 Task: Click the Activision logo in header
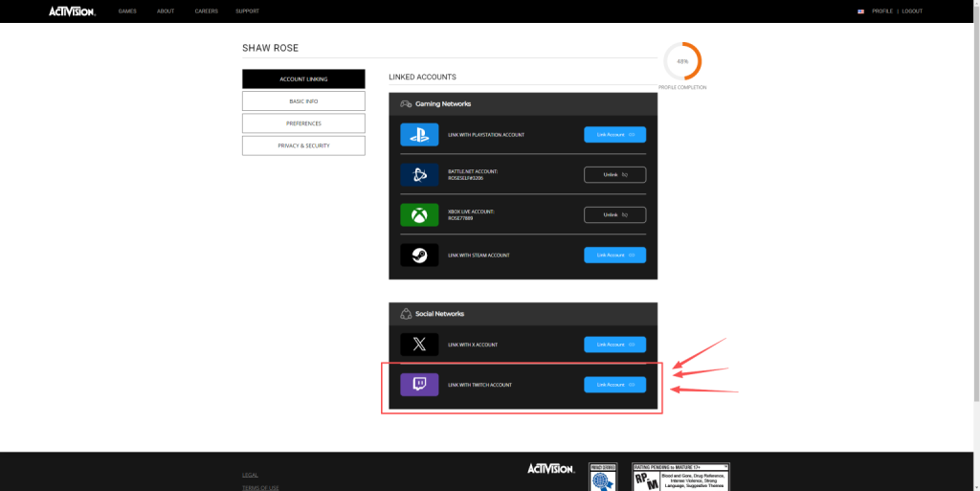[x=73, y=11]
